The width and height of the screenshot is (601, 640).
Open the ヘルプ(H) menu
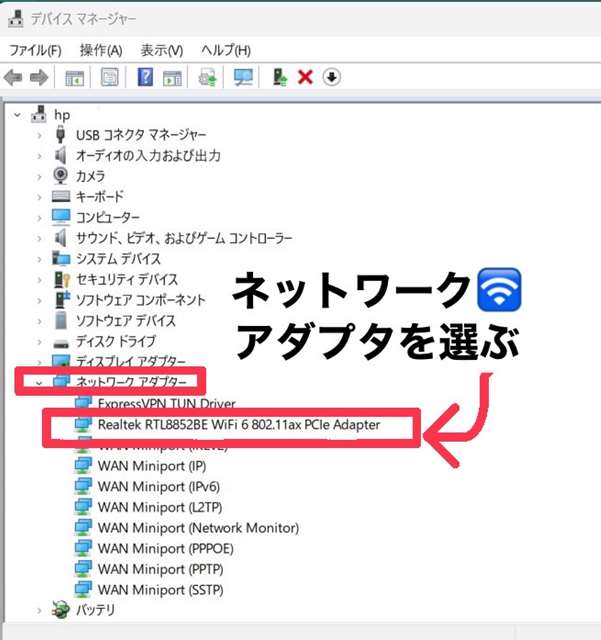[x=225, y=50]
